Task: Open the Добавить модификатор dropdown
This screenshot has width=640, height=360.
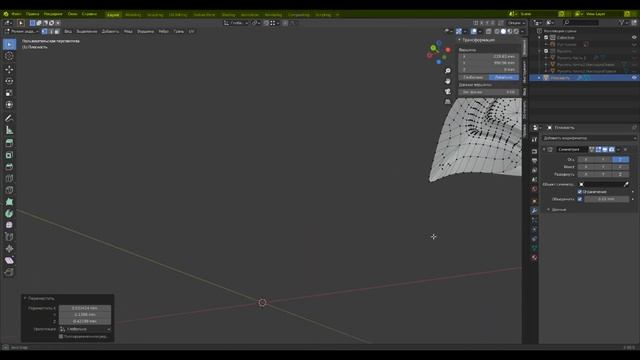Action: 589,138
